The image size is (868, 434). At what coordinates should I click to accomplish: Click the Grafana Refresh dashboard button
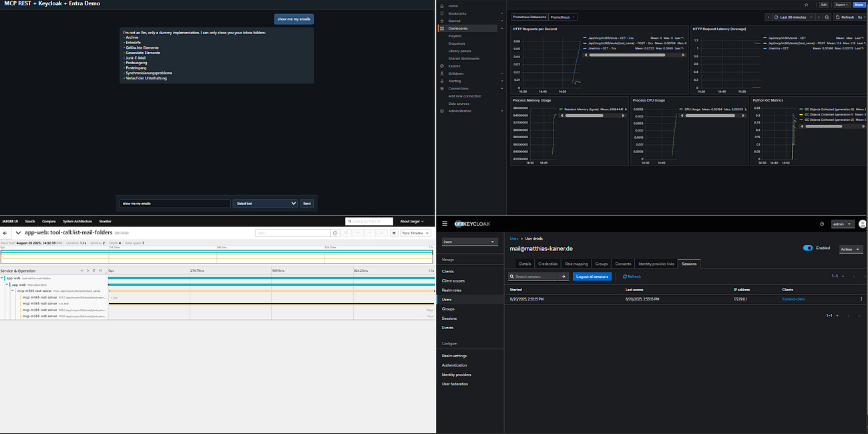coord(845,17)
